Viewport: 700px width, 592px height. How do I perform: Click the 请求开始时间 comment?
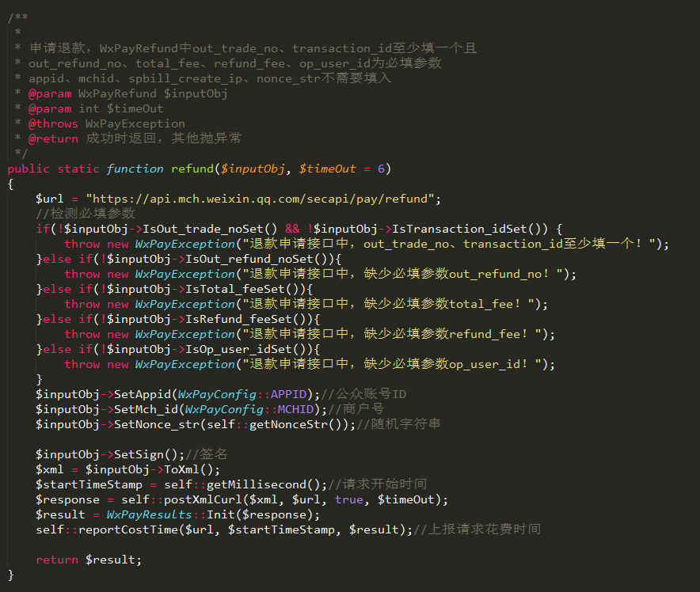coord(377,485)
